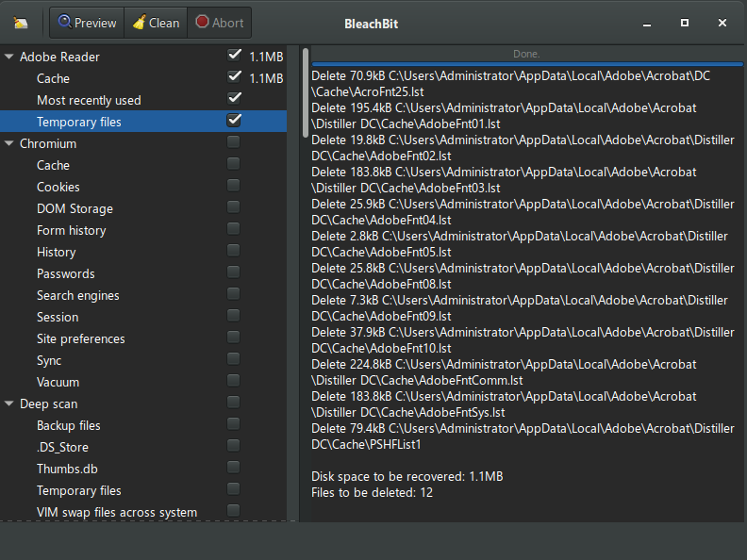Click the Clean broom button
This screenshot has width=747, height=560.
(x=156, y=23)
